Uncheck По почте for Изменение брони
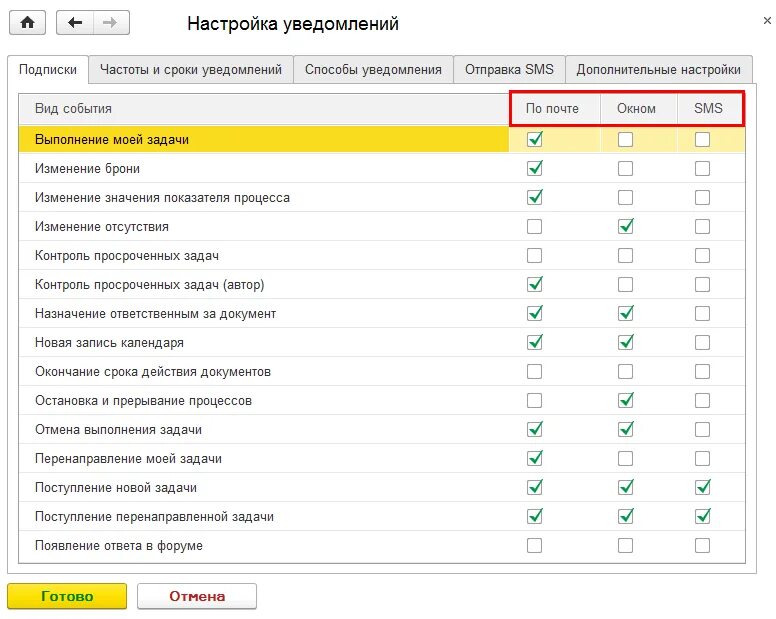This screenshot has height=619, width=776. point(534,169)
